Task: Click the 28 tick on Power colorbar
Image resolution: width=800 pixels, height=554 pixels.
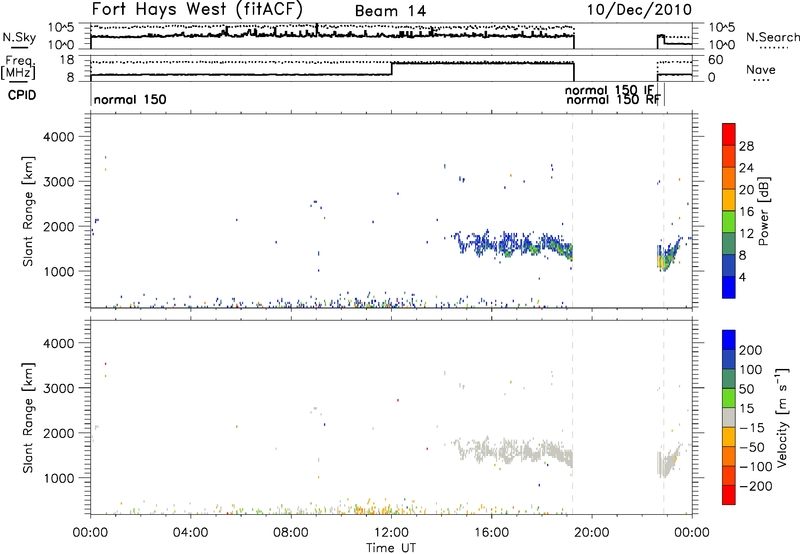Action: pyautogui.click(x=746, y=146)
